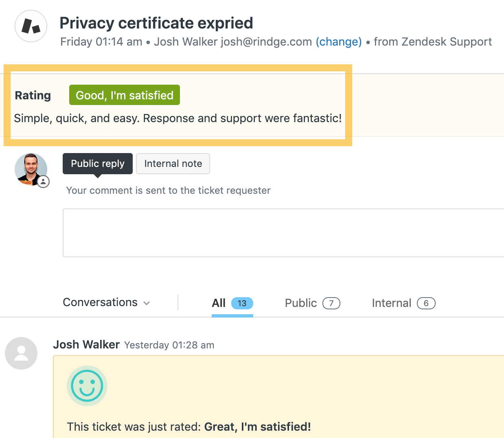Click Josh Walker's gray avatar placeholder
Screen dimensions: 504x438
[x=21, y=353]
